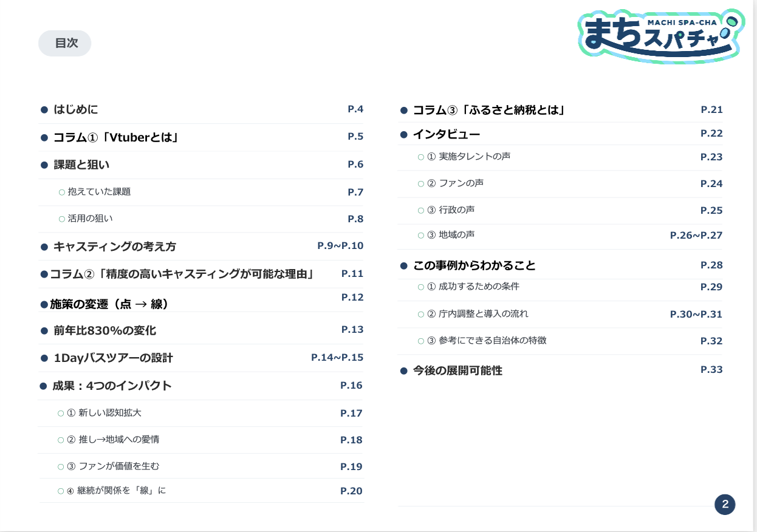Select 施策の変遷（点 → 線） entry
Image resolution: width=757 pixels, height=532 pixels.
pyautogui.click(x=109, y=304)
